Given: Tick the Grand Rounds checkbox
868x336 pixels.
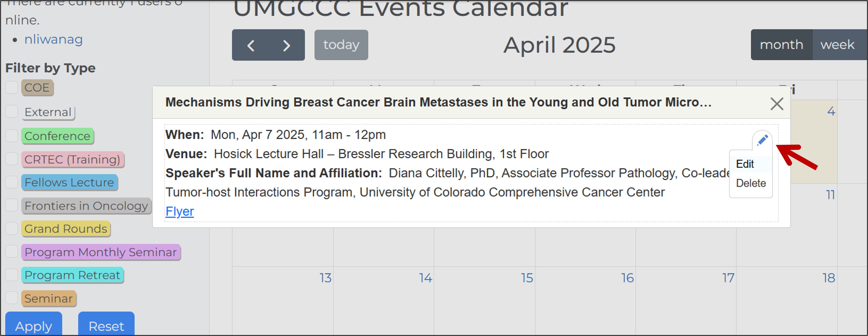Looking at the screenshot, I should [x=12, y=229].
